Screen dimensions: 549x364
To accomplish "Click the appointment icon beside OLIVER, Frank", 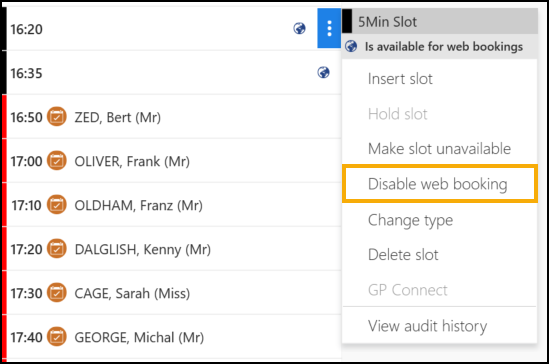I will (57, 161).
